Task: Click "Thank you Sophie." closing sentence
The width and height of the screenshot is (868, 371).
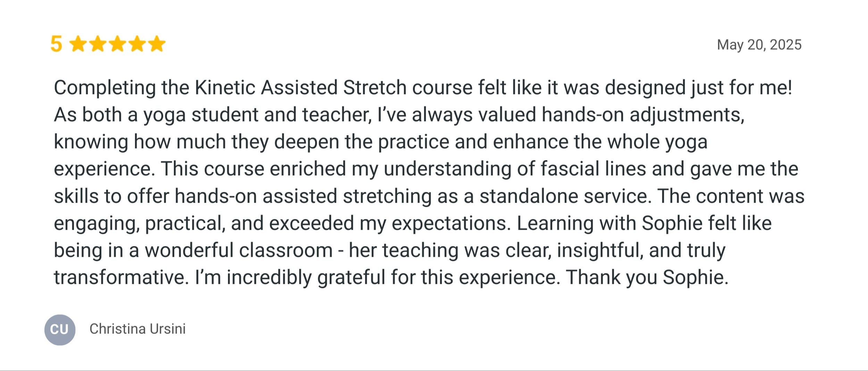Action: pyautogui.click(x=647, y=278)
